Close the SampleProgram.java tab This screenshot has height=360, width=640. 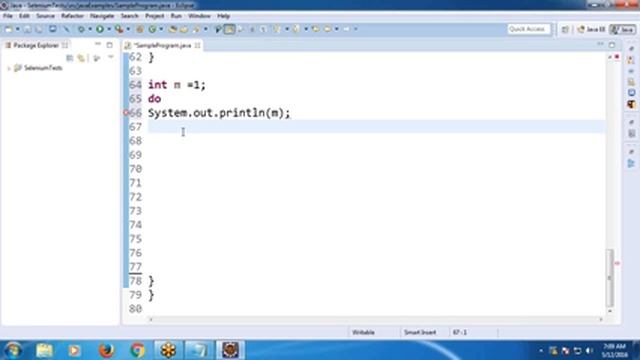[198, 45]
